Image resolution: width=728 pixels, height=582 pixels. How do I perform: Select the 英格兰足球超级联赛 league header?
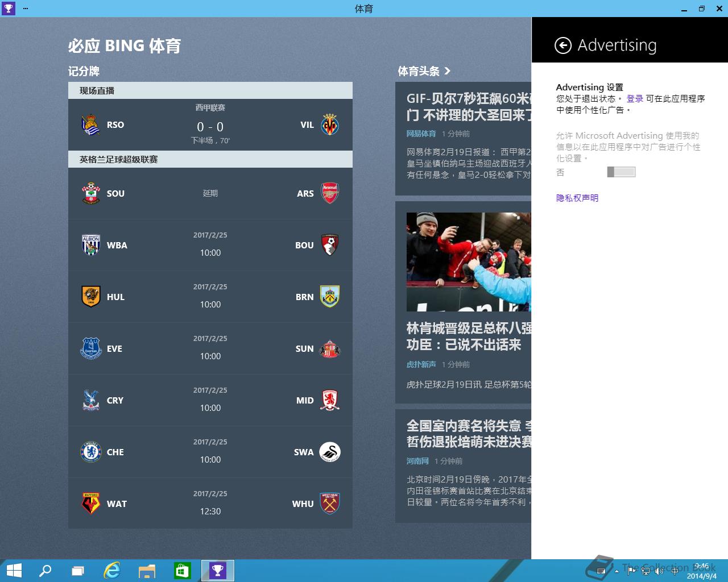(210, 159)
